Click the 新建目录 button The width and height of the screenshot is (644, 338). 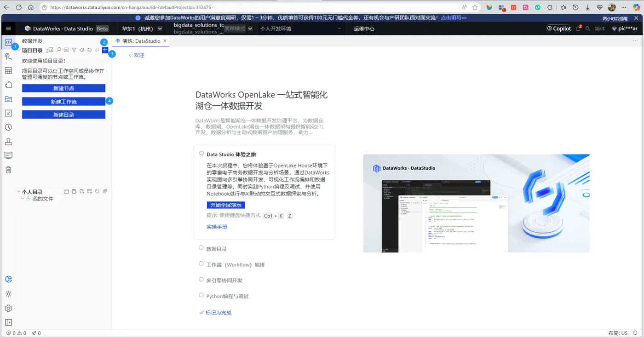[63, 115]
